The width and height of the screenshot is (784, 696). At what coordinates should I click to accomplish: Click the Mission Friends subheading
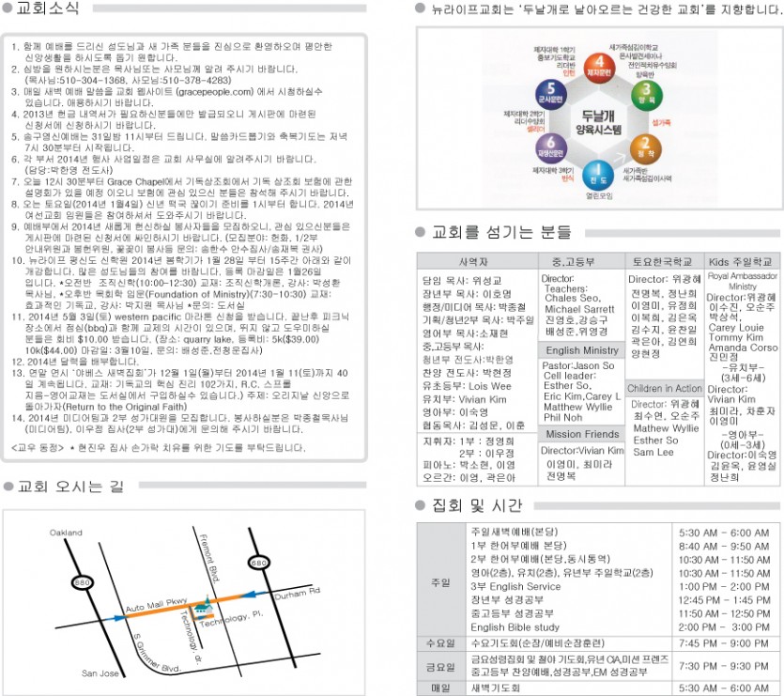coord(582,434)
